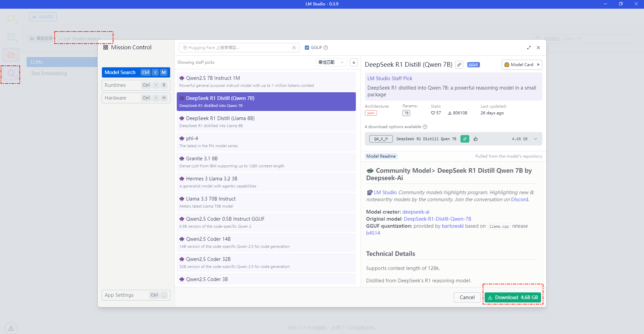Image resolution: width=644 pixels, height=334 pixels.
Task: Open the My Models folder icon in the sidebar
Action: [11, 55]
